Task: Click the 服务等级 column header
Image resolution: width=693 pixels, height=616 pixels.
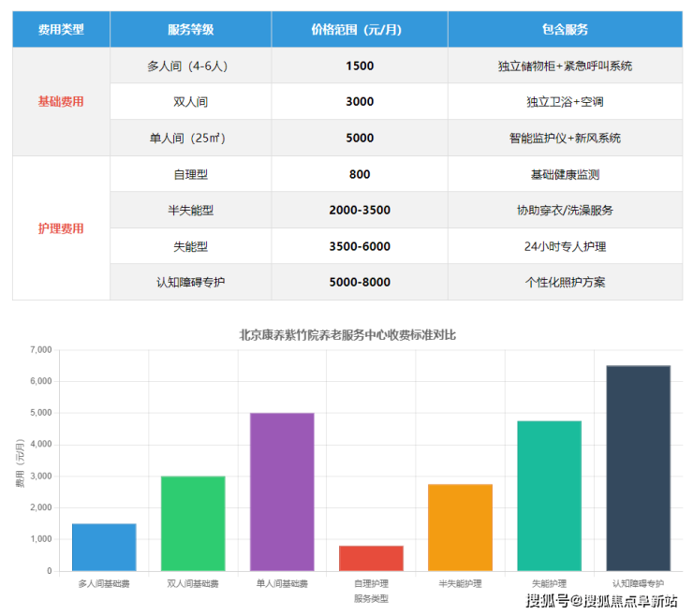Action: pos(190,29)
